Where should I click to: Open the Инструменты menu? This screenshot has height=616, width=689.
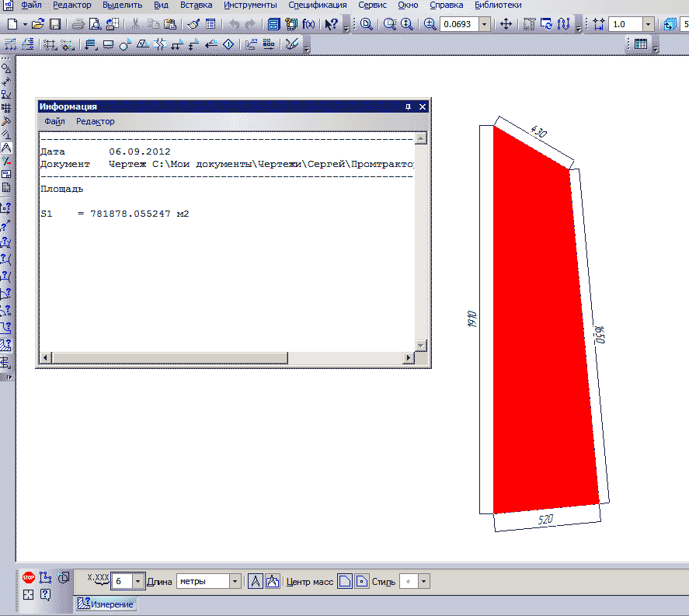tap(250, 5)
